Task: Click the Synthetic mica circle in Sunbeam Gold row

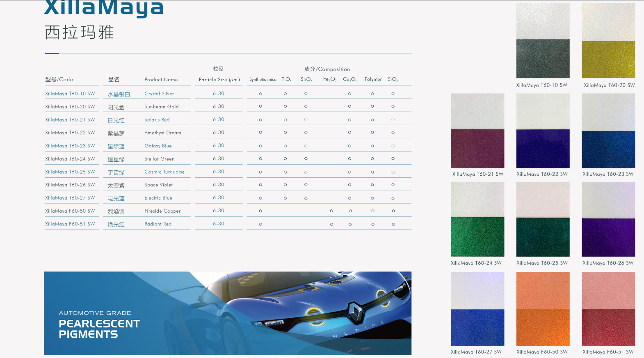Action: click(x=260, y=106)
